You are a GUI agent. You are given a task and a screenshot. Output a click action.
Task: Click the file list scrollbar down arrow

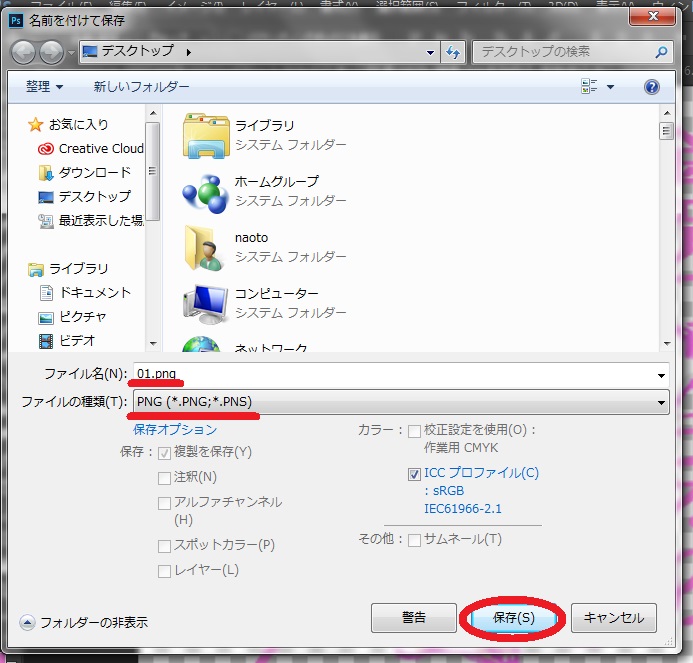tap(666, 343)
